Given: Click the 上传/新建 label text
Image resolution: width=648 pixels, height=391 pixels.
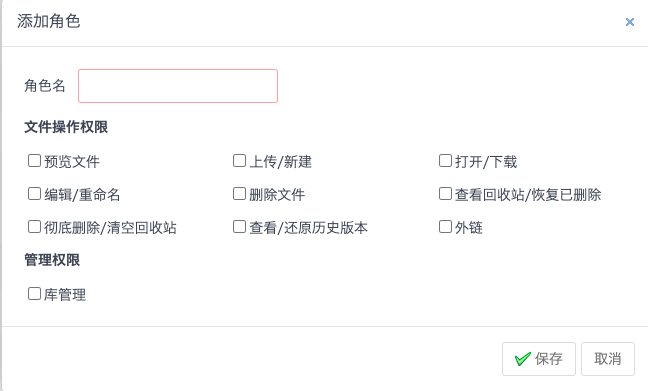Looking at the screenshot, I should 281,162.
